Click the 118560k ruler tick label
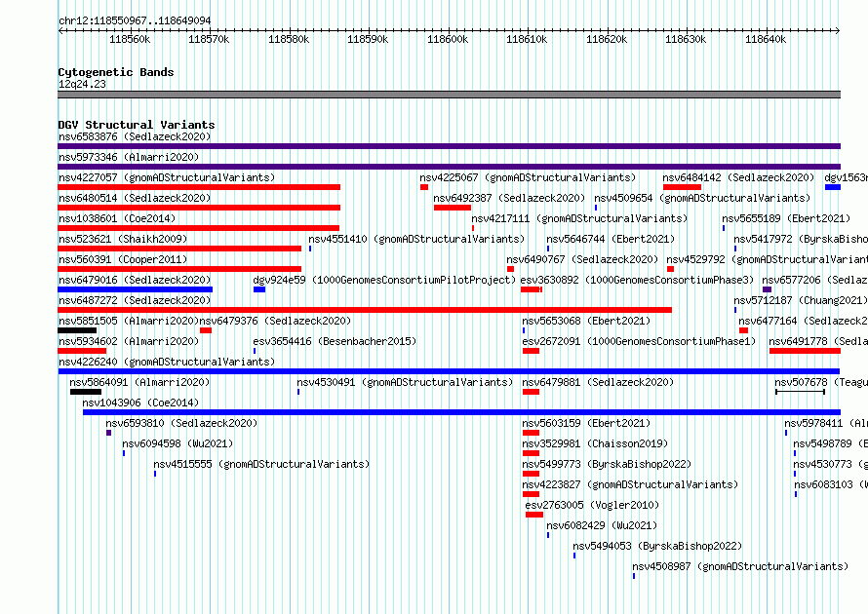This screenshot has width=868, height=614. click(130, 39)
